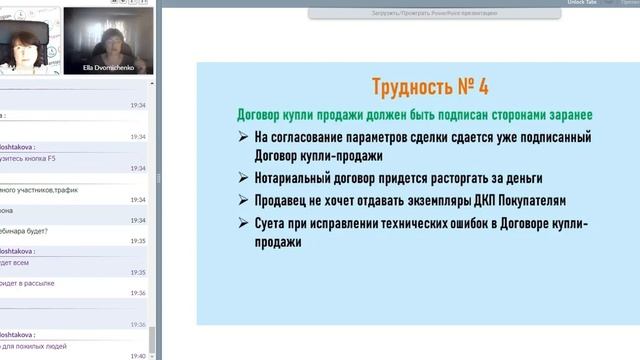Screen dimensions: 640x360
Task: Select Ella Dvornichenko's webcam video
Action: [x=109, y=40]
